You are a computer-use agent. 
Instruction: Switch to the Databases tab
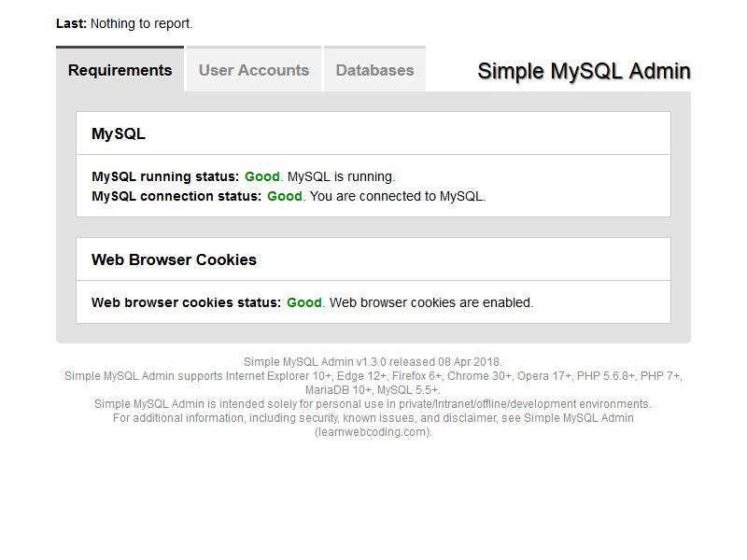click(374, 69)
